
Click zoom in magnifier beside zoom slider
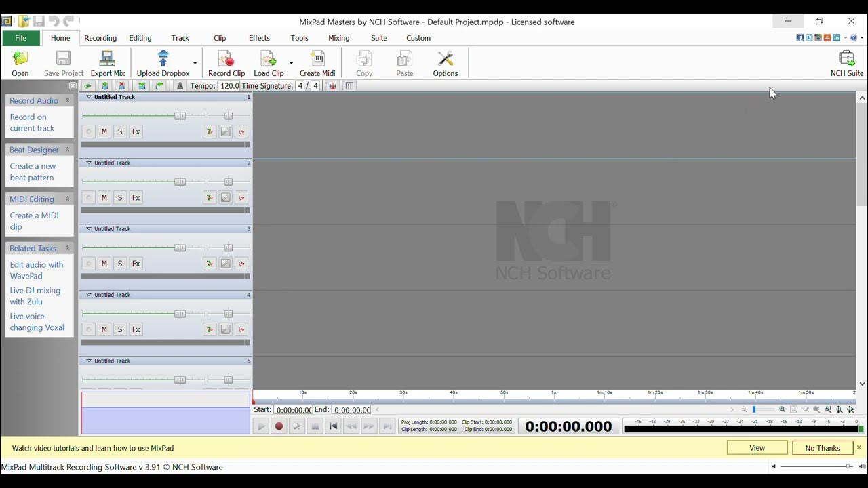(782, 409)
